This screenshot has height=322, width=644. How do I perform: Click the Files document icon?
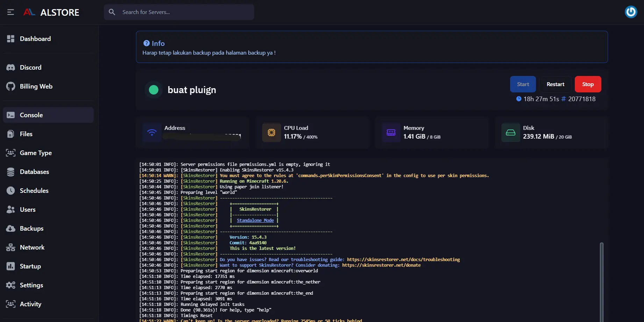[10, 134]
